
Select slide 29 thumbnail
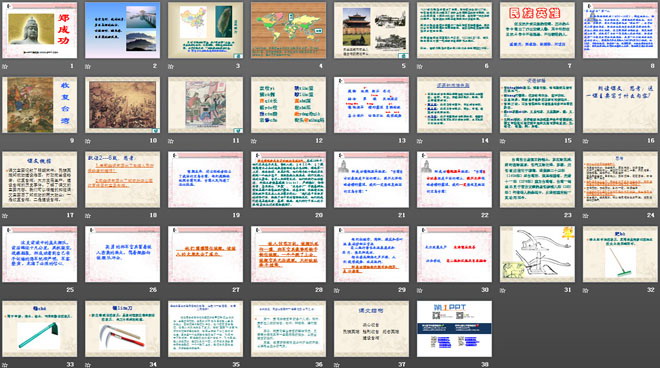[x=371, y=254]
